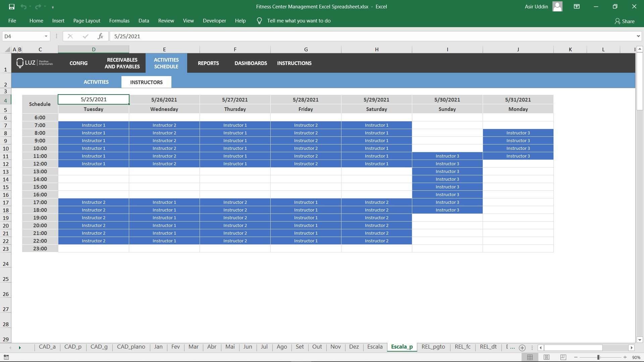Image resolution: width=644 pixels, height=362 pixels.
Task: Switch to Page Layout view
Action: (546, 357)
